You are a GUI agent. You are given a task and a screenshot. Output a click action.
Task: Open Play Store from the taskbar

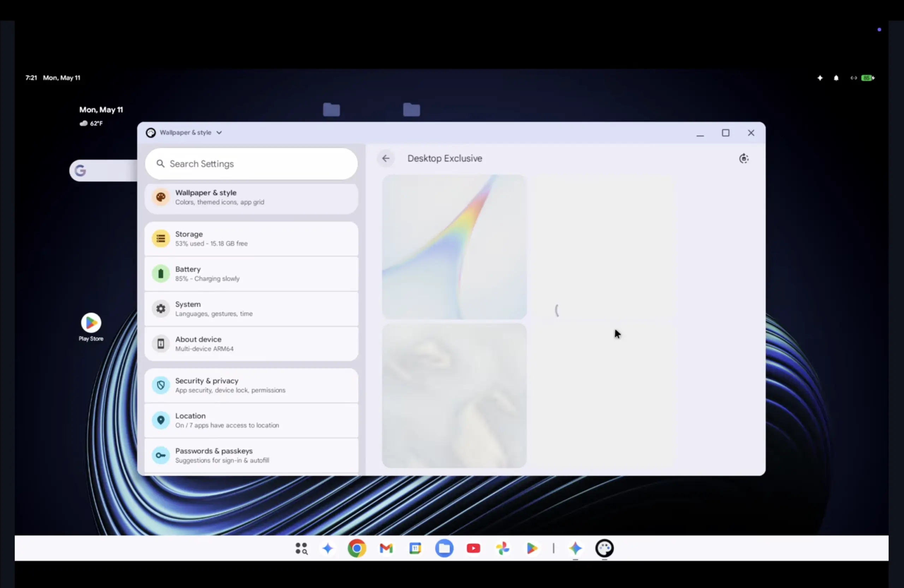tap(532, 548)
